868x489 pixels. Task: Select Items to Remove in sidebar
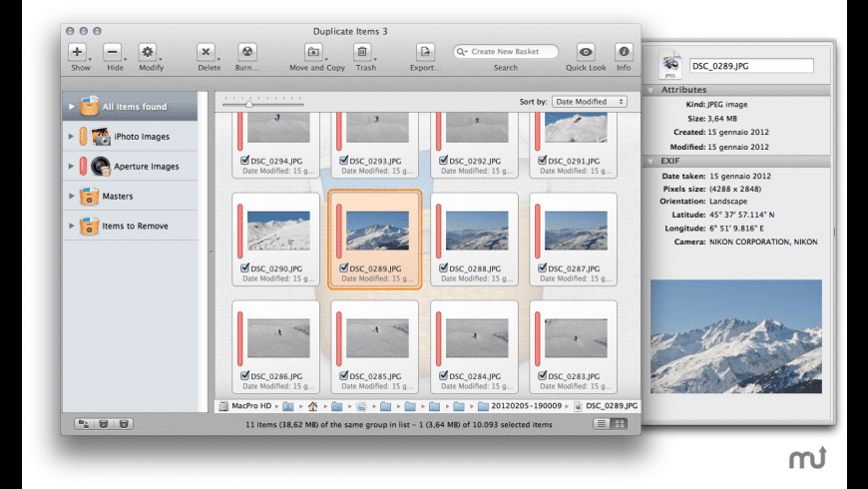click(134, 227)
